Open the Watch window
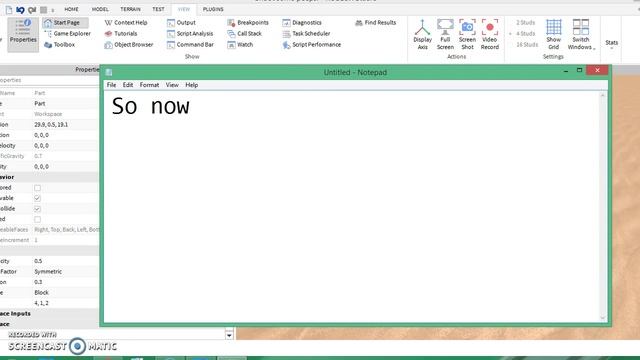The width and height of the screenshot is (640, 360). 240,44
